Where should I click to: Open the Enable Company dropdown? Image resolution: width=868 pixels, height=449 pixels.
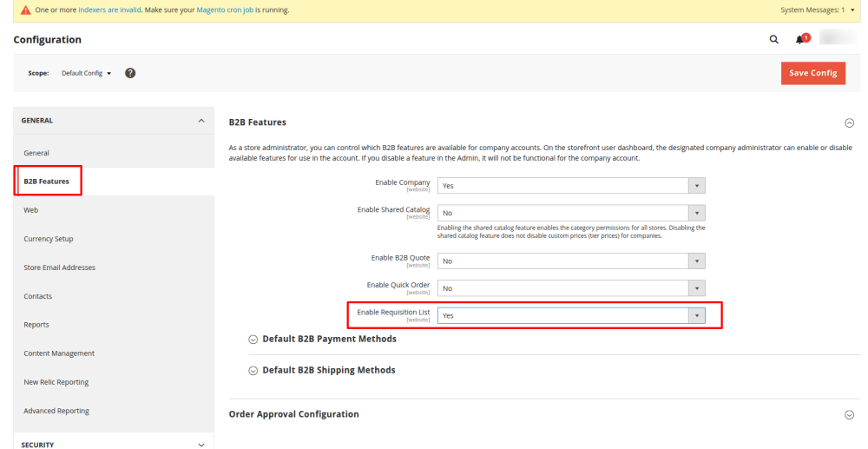click(x=570, y=186)
